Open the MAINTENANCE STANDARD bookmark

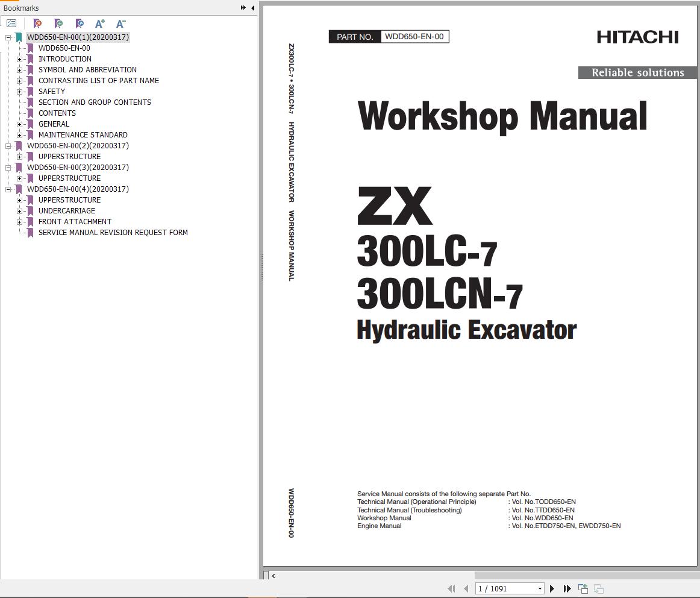tap(83, 135)
